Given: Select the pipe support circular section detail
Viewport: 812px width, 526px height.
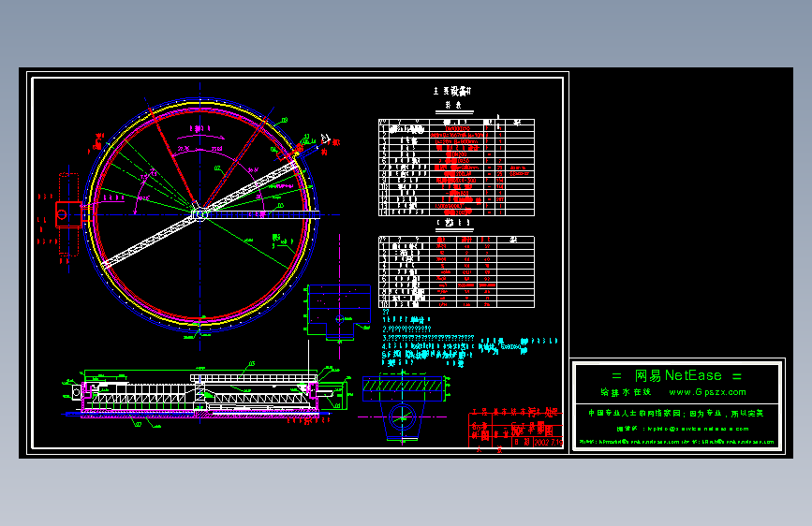Looking at the screenshot, I should pyautogui.click(x=402, y=416).
